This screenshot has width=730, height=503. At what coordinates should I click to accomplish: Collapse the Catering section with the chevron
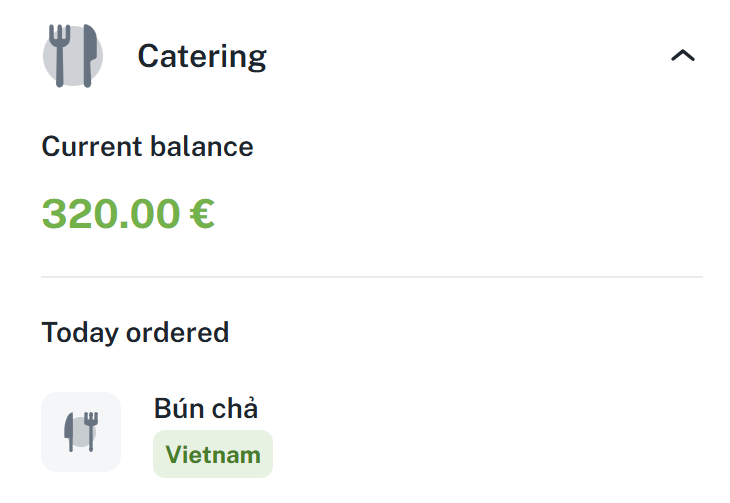[x=682, y=56]
